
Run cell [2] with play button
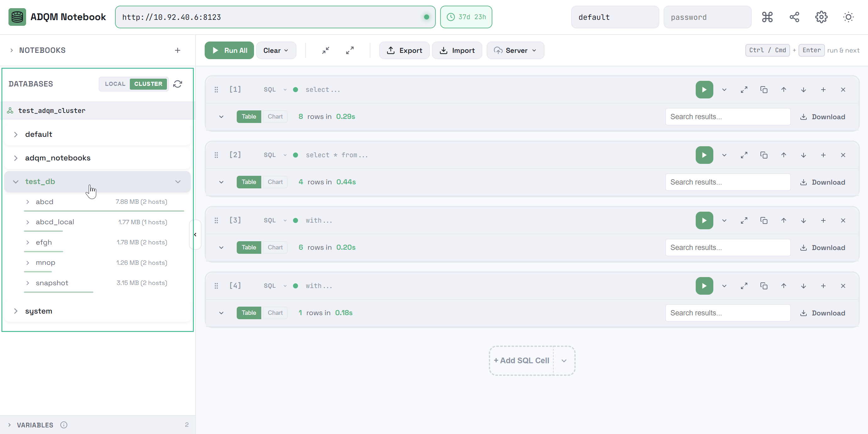(704, 155)
